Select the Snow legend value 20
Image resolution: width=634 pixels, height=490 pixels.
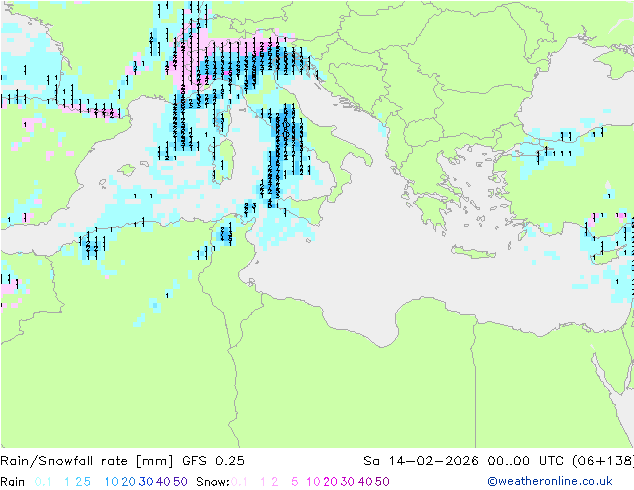click(x=330, y=482)
